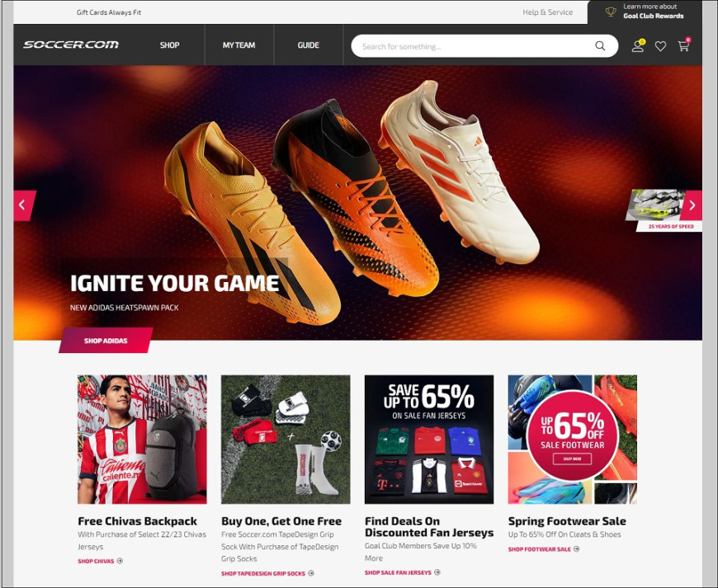
Task: Click the Ignite Your Game headline
Action: (174, 283)
